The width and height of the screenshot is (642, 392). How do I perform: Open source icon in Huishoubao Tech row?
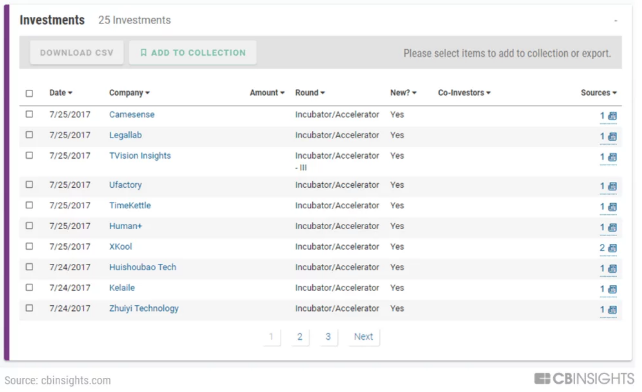[x=613, y=269]
